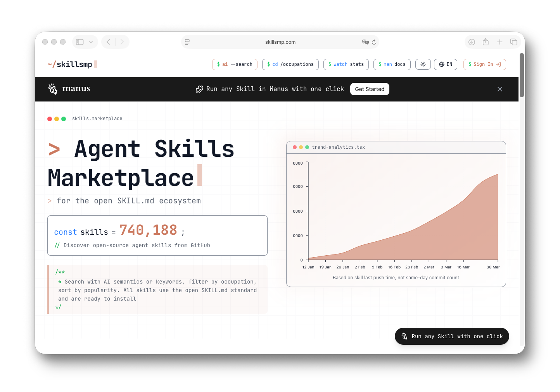Toggle the Safari sidebar
The image size is (560, 392).
pyautogui.click(x=80, y=42)
